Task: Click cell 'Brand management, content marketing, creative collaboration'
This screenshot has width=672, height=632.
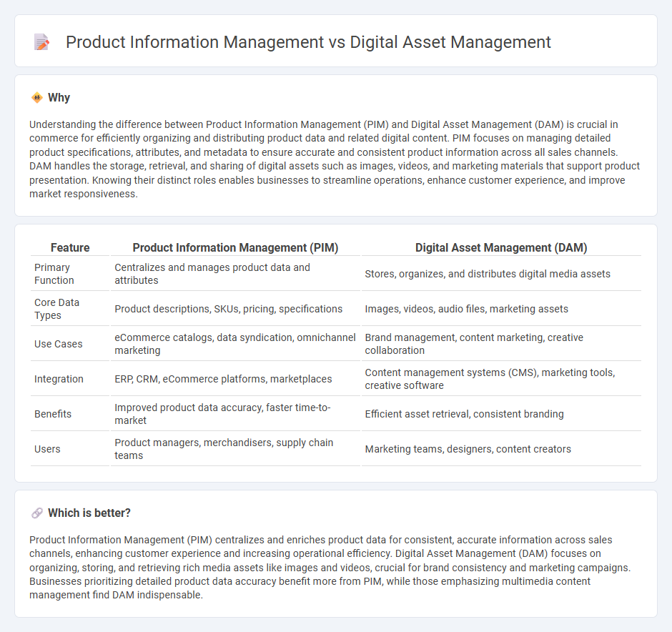Action: (x=501, y=344)
